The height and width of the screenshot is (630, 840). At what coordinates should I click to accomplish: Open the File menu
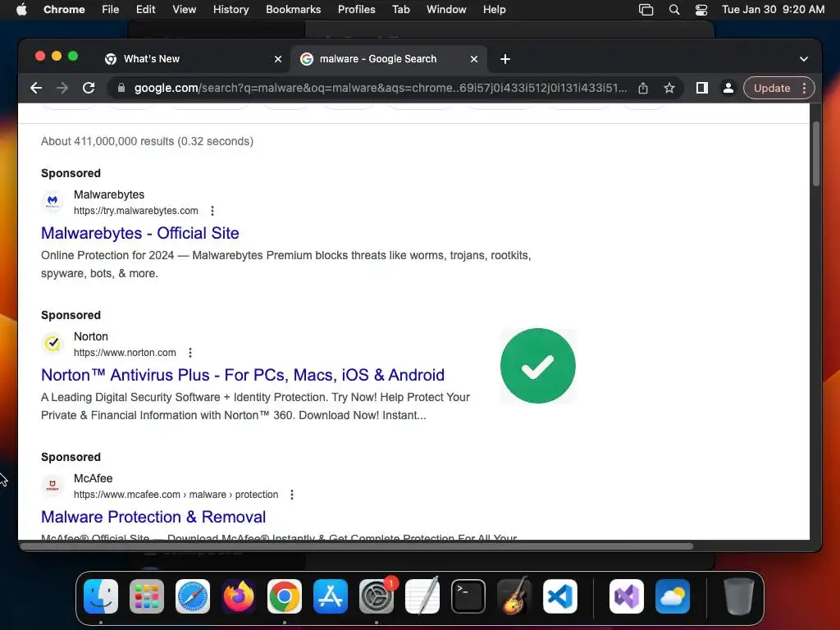[x=111, y=9]
